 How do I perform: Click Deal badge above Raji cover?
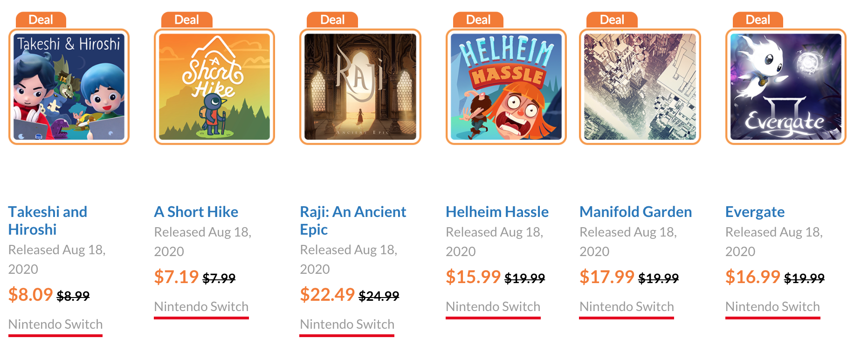click(x=332, y=20)
